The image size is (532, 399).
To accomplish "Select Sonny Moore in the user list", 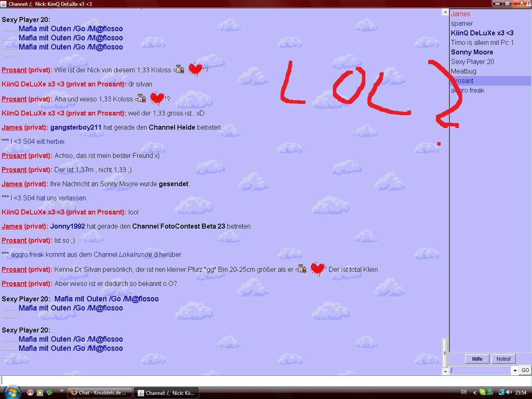I will pos(472,52).
